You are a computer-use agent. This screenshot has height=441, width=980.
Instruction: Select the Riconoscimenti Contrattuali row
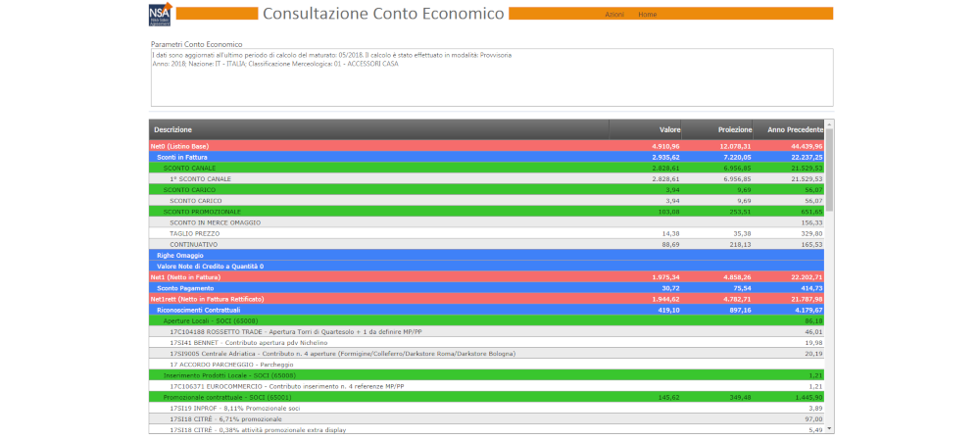tap(487, 310)
